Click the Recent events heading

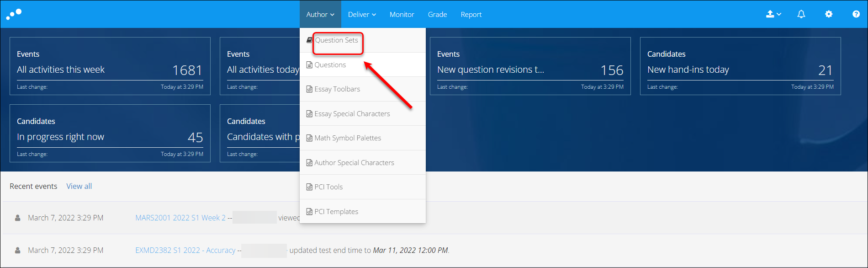coord(33,186)
